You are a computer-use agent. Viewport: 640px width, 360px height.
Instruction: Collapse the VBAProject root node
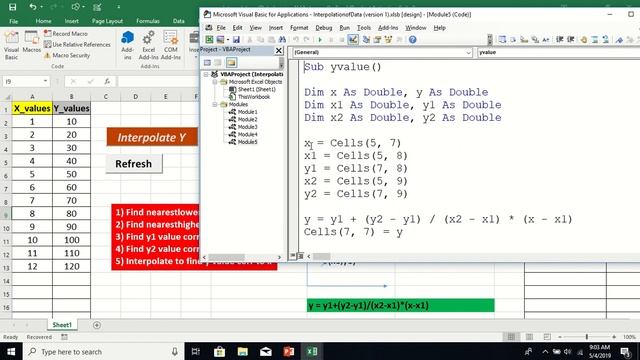pos(206,74)
